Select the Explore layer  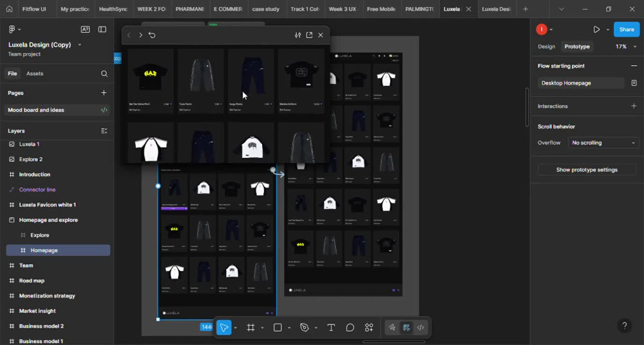point(40,235)
